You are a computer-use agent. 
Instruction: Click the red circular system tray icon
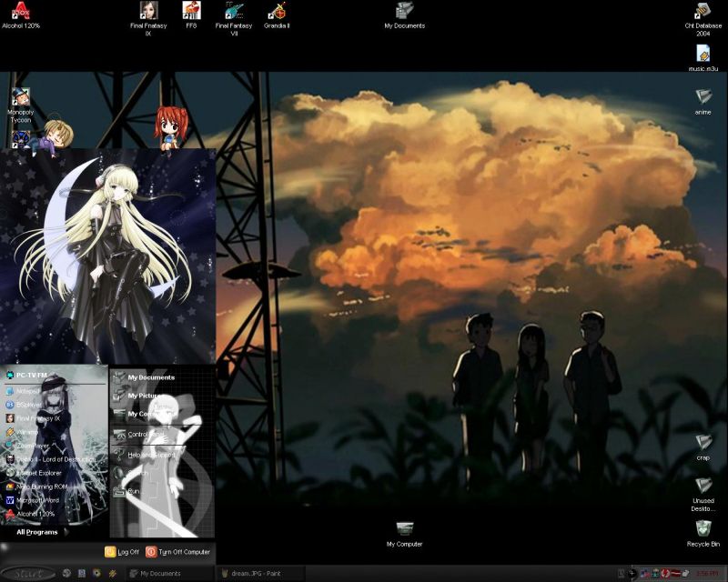coord(665,574)
